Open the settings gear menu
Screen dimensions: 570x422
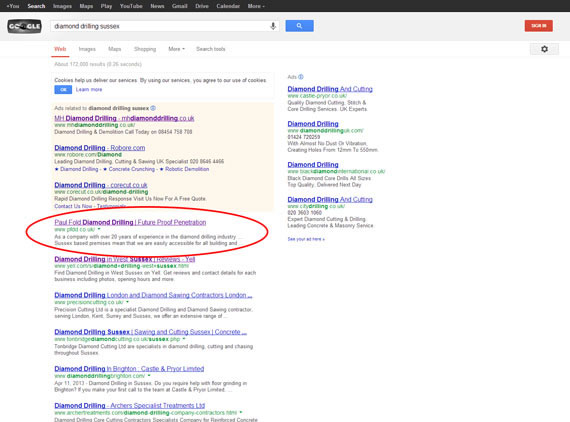click(x=544, y=49)
